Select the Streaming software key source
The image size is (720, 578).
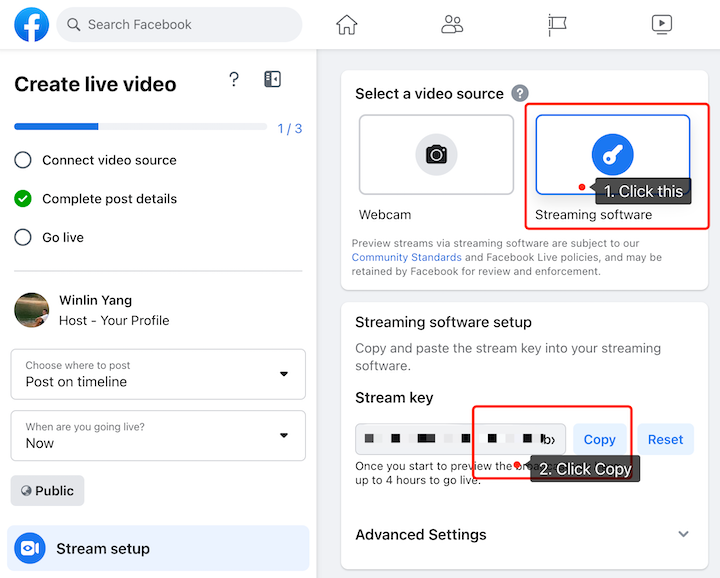point(613,155)
